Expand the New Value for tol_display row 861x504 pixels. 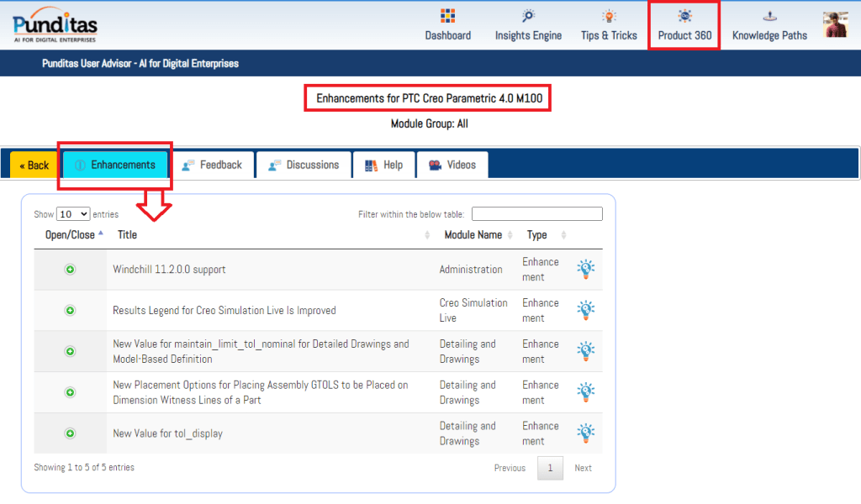(x=70, y=433)
